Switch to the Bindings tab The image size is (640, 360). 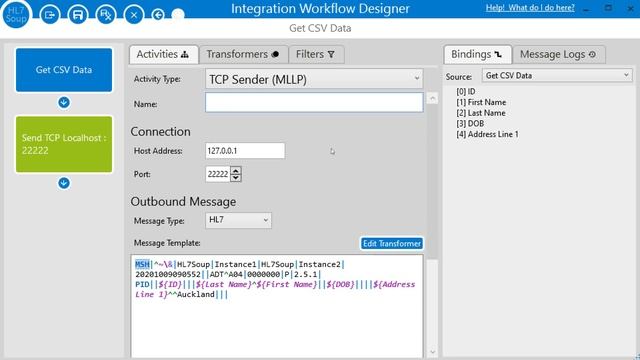(477, 54)
